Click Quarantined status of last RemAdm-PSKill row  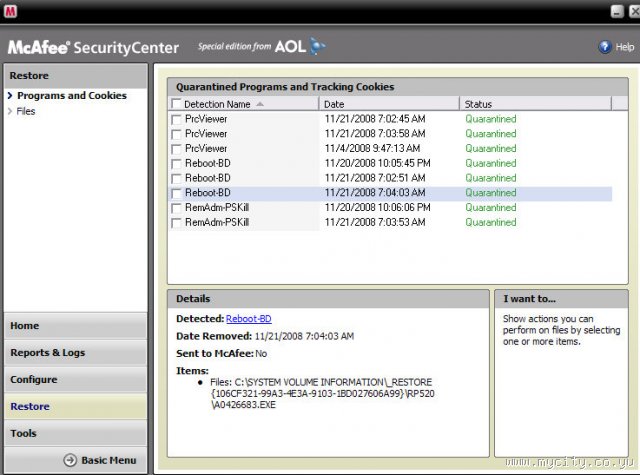(x=491, y=222)
